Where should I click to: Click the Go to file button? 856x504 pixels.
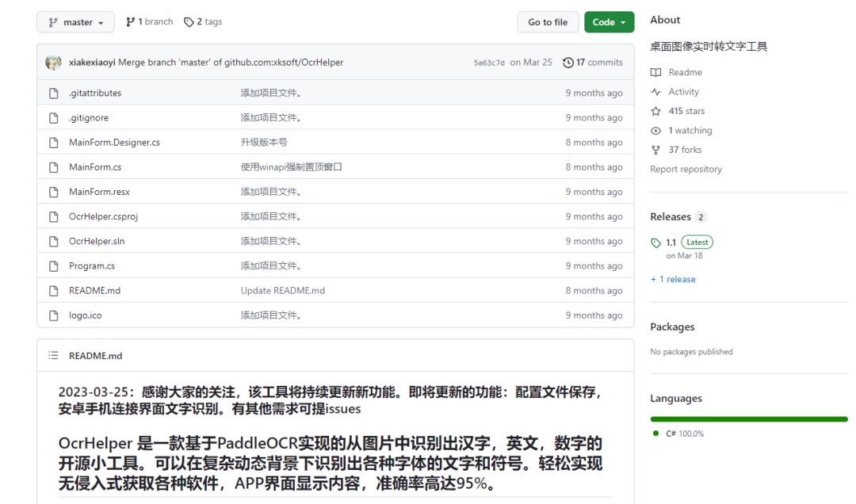point(548,22)
